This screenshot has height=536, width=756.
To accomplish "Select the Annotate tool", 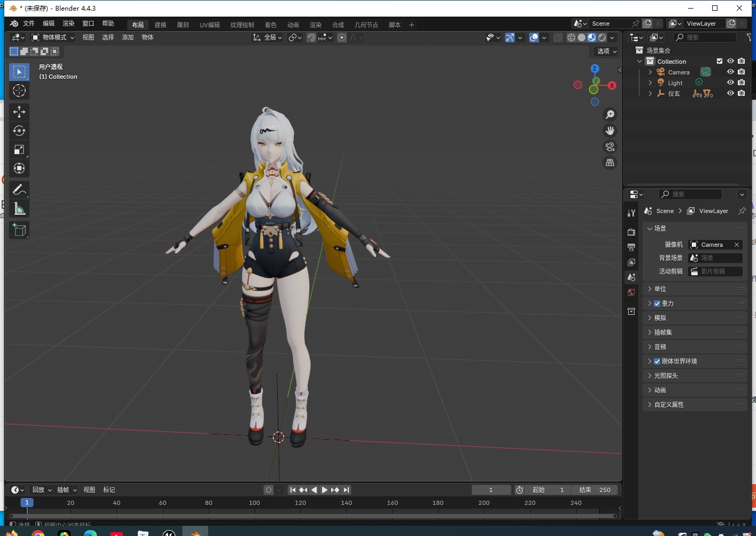I will (19, 190).
